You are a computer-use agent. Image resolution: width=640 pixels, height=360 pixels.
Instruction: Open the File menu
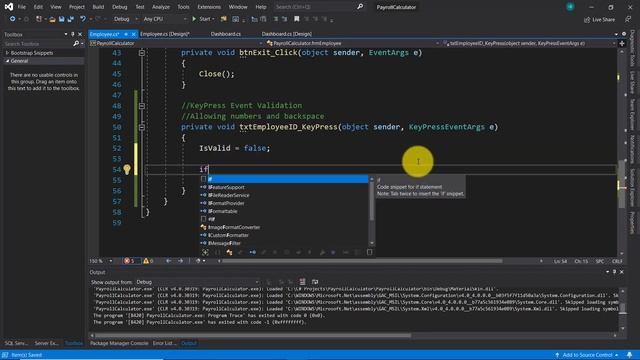22,7
